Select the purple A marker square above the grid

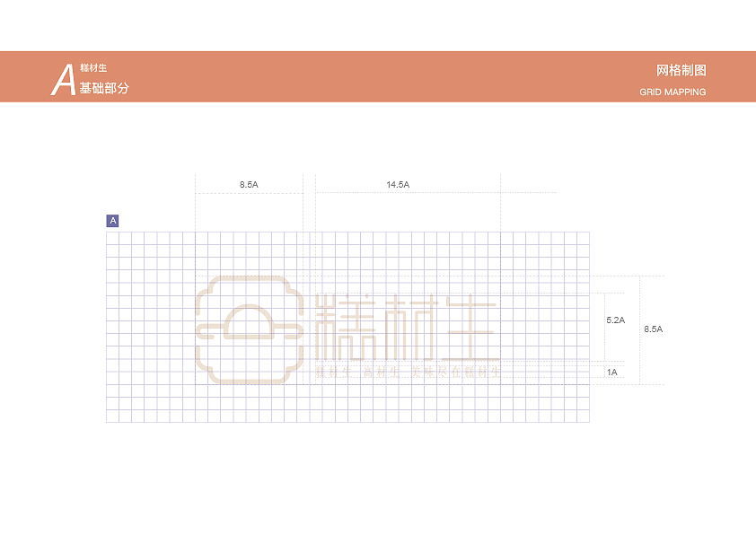click(x=112, y=219)
